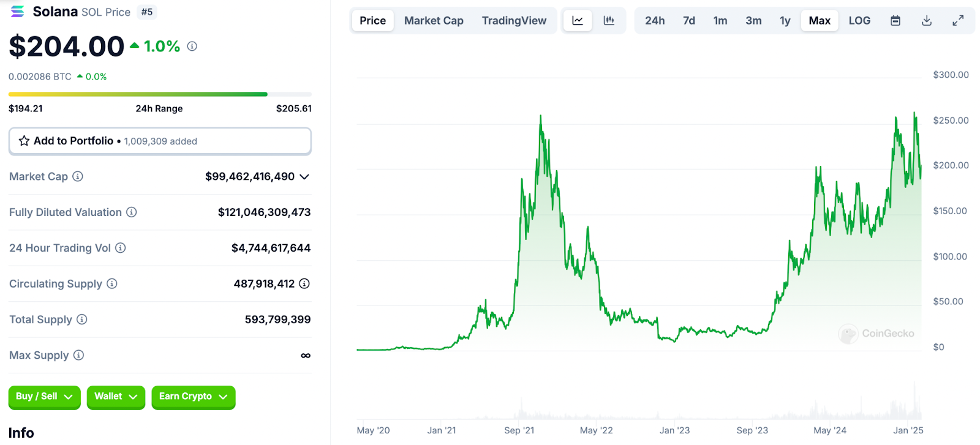Screen dimensions: 980x445
Task: Open Earn Crypto dropdown
Action: [x=194, y=397]
